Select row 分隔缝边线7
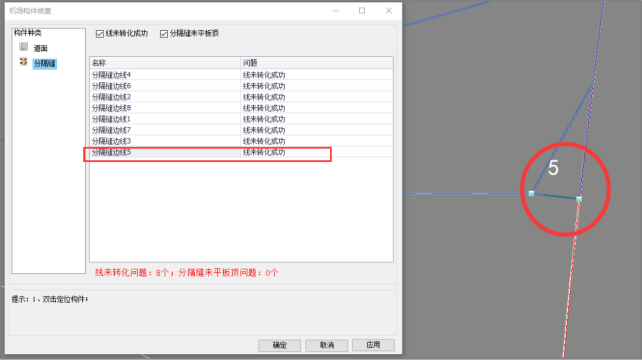 tap(241, 130)
